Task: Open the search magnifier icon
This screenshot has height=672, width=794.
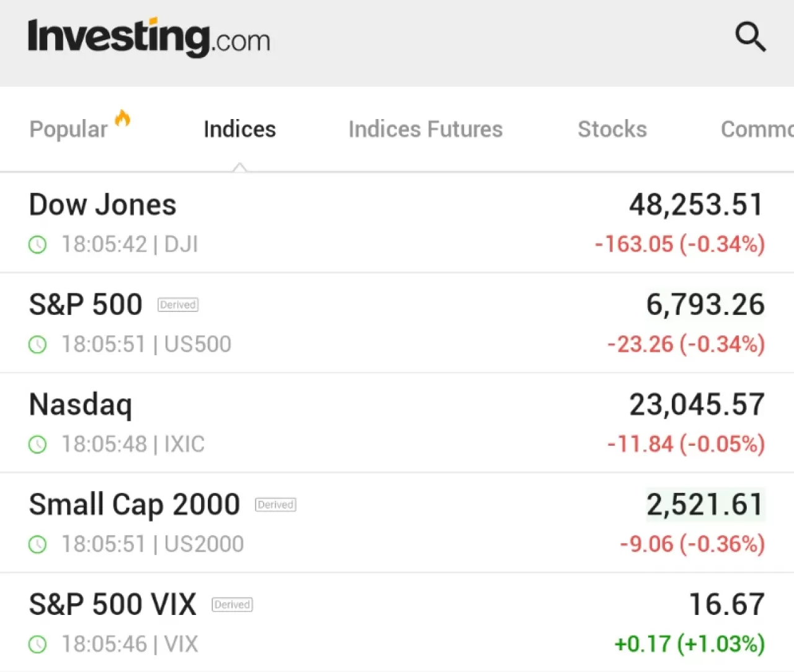Action: [x=750, y=37]
